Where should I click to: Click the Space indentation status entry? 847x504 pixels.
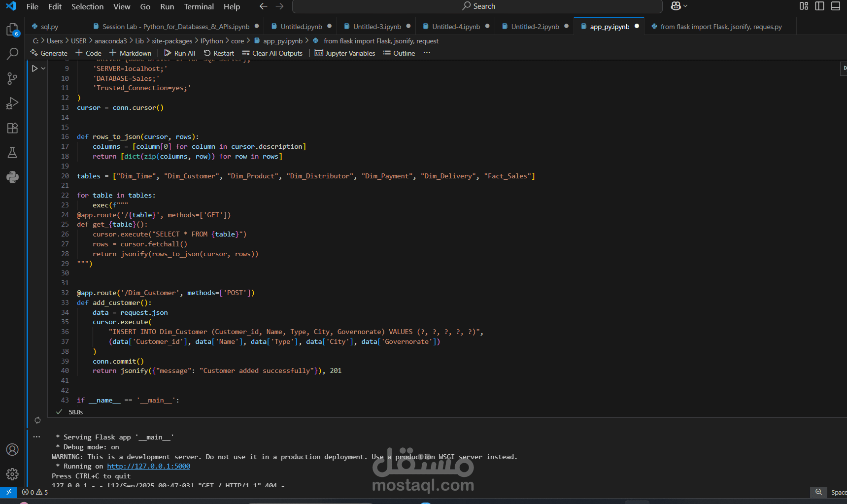(x=839, y=492)
